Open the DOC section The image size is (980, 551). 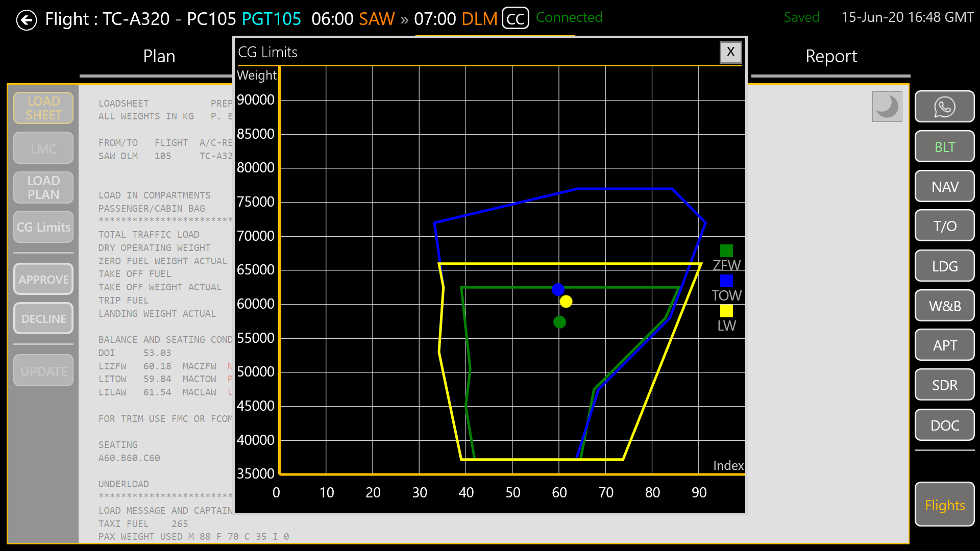[944, 425]
